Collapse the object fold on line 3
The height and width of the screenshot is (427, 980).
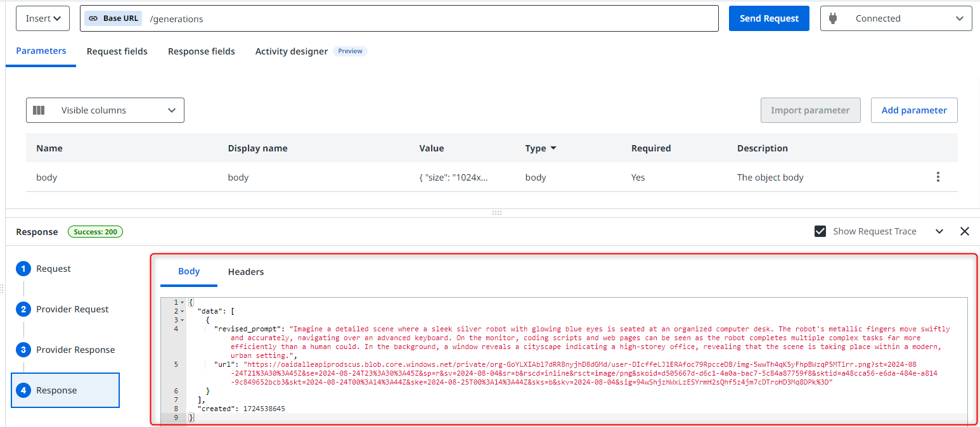183,320
